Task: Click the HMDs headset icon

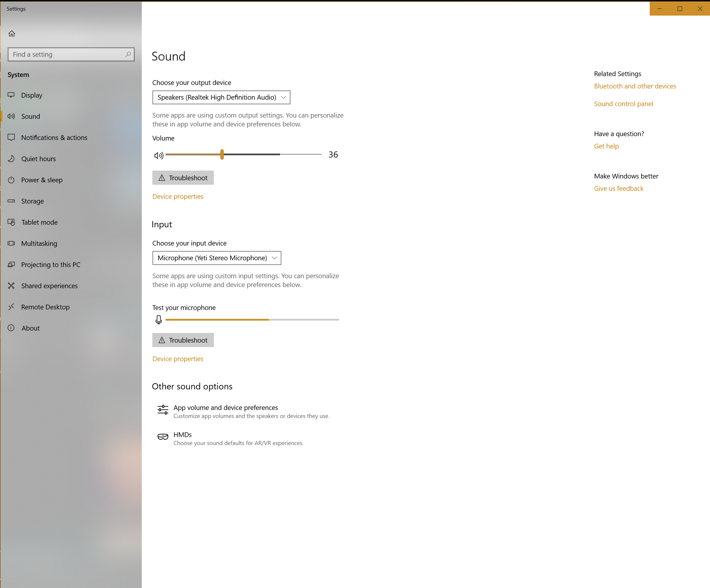Action: coord(163,437)
